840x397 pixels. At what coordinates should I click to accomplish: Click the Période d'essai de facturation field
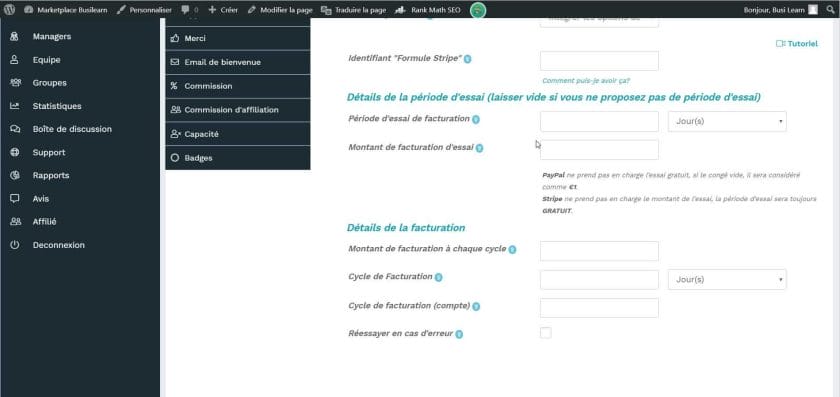coord(599,122)
